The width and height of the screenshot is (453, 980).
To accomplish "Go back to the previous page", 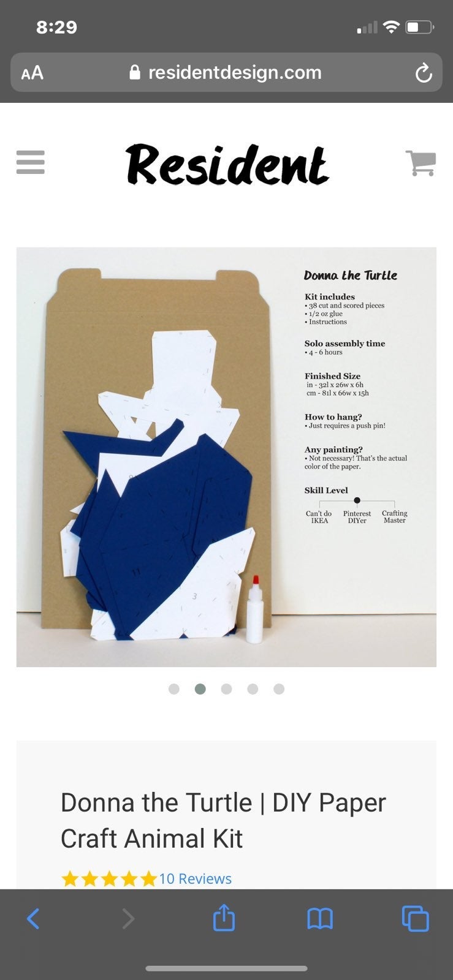I will 33,918.
